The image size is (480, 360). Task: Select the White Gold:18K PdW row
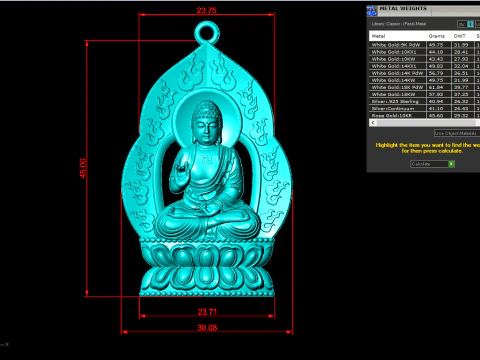[x=424, y=87]
